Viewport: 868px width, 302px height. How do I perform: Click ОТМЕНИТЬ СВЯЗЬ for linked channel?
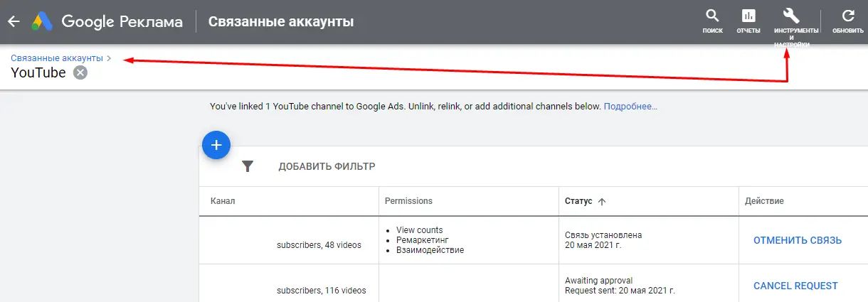tap(798, 240)
